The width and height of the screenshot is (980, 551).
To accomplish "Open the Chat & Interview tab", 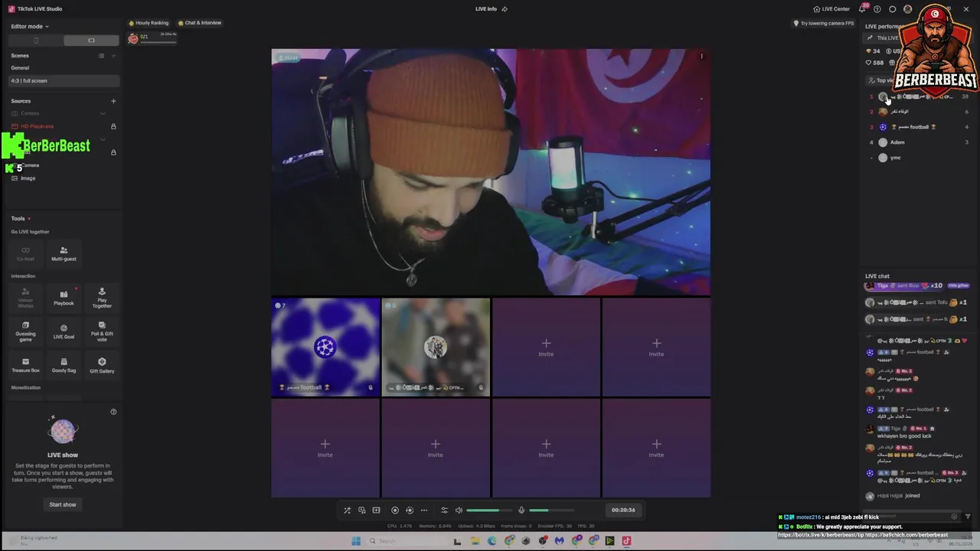I will point(200,23).
